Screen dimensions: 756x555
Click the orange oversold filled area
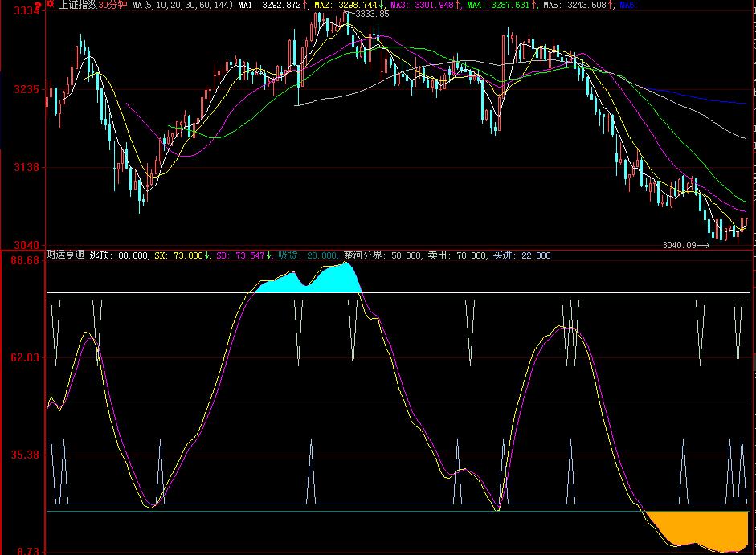tap(707, 528)
